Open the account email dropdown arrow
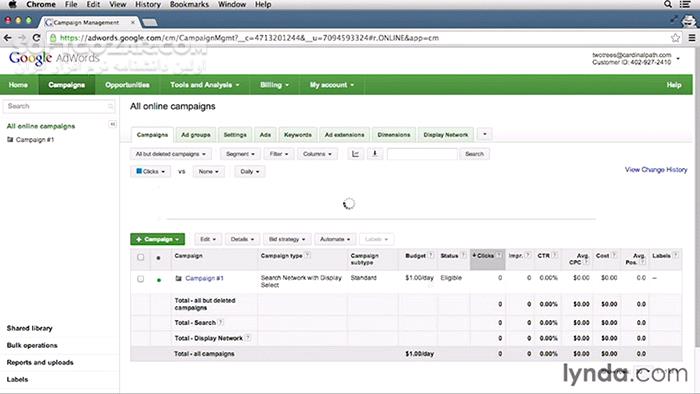The image size is (700, 394). [x=678, y=58]
